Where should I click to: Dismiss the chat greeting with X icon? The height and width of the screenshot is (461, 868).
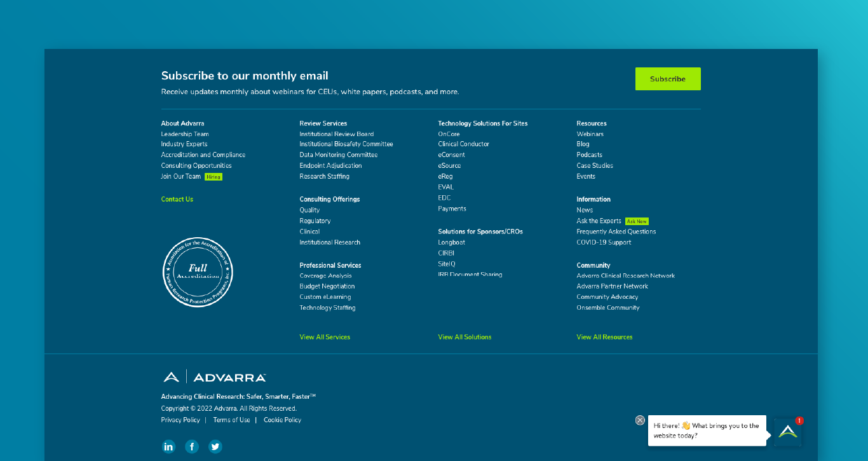[640, 420]
